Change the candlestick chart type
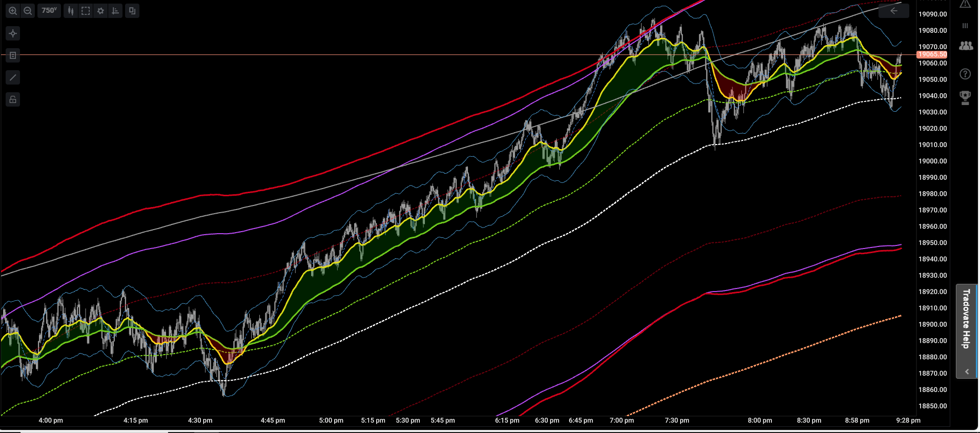The image size is (980, 433). tap(71, 11)
